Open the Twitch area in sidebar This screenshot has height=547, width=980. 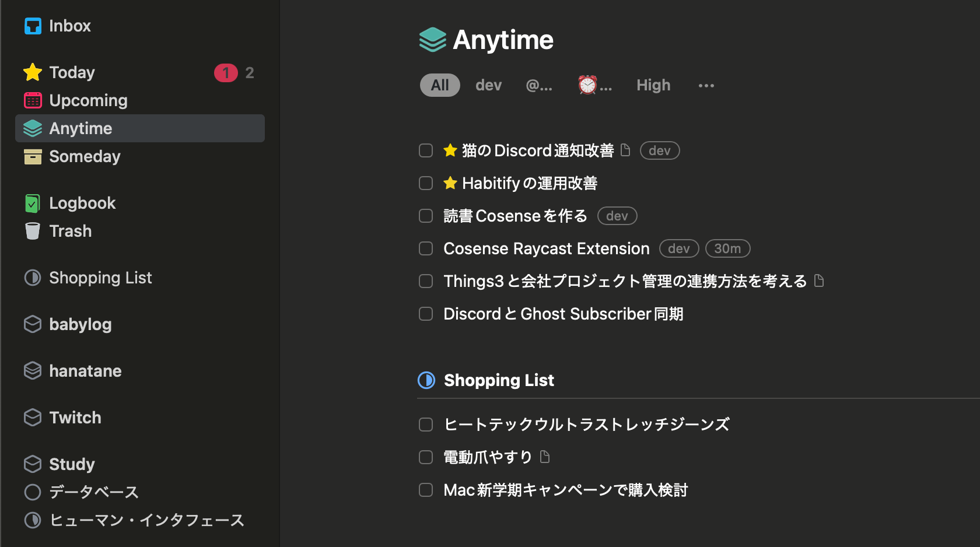pos(75,418)
